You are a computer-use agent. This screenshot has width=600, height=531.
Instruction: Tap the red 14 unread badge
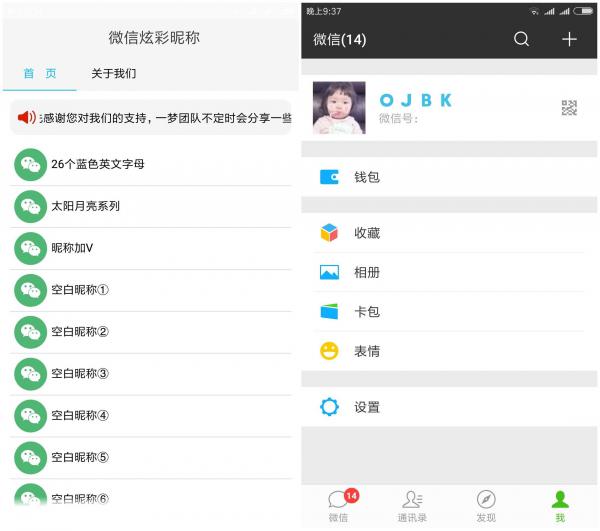[x=351, y=496]
